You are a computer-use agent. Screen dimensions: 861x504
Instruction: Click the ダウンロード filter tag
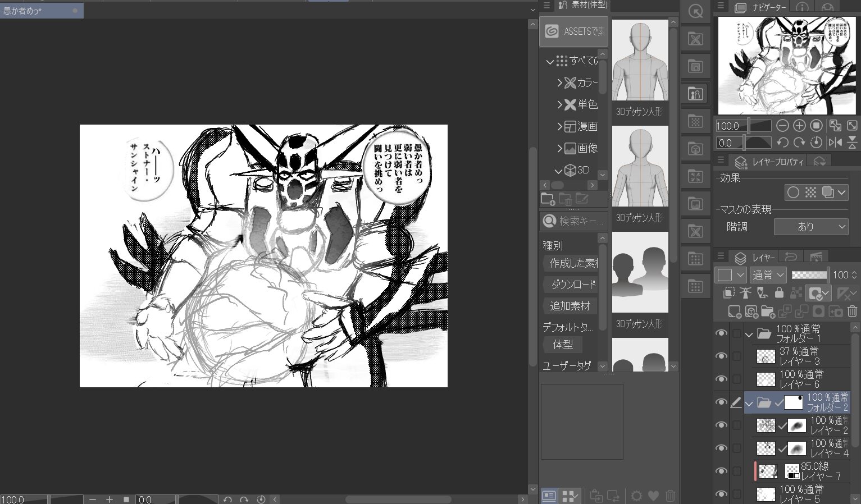[x=571, y=285]
